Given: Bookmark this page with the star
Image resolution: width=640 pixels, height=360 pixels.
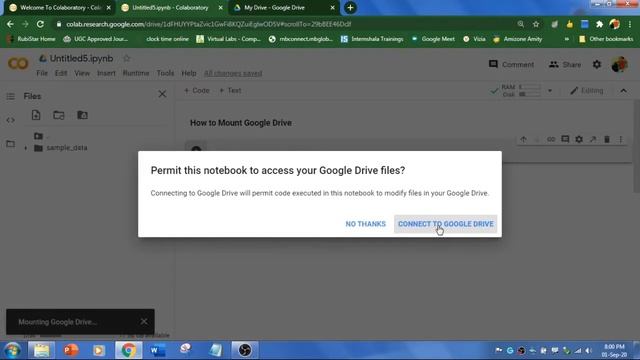Looking at the screenshot, I should [x=536, y=24].
